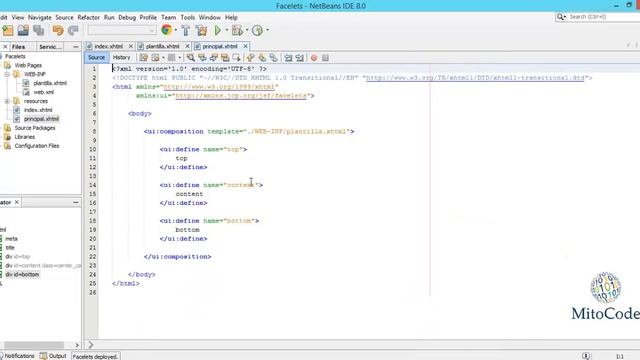
Task: Open the Source menu
Action: click(64, 18)
